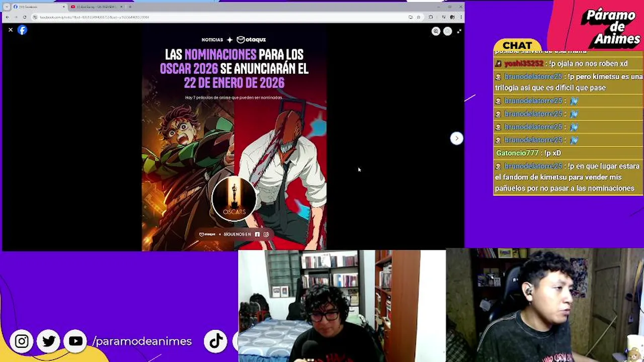The height and width of the screenshot is (362, 644).
Task: Click the Facebook logo icon in the viewer
Action: click(x=22, y=30)
